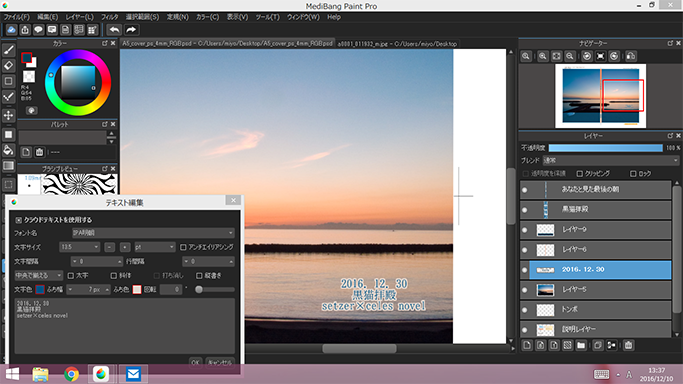The image size is (683, 384).
Task: Click the Undo arrow in top toolbar
Action: pos(115,30)
